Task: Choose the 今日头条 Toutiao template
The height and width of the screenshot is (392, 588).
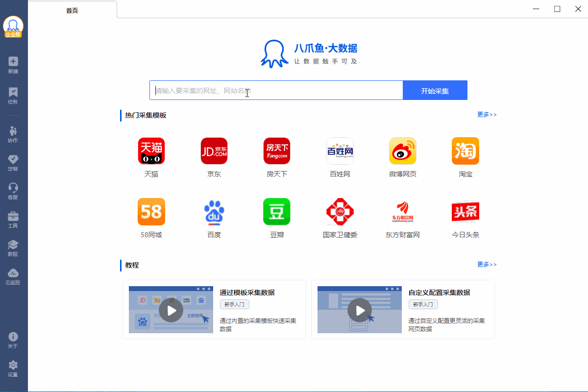Action: (x=465, y=212)
